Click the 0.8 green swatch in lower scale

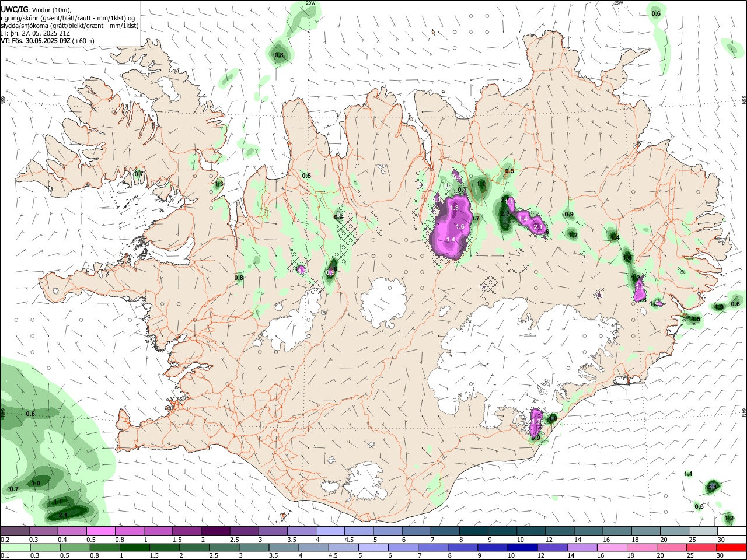(x=105, y=547)
